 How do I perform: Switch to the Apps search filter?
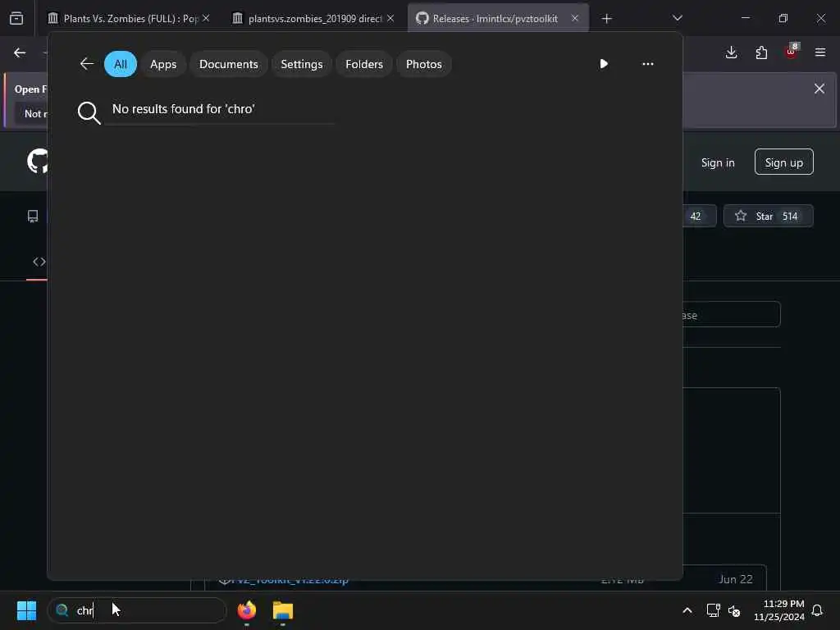click(x=163, y=64)
